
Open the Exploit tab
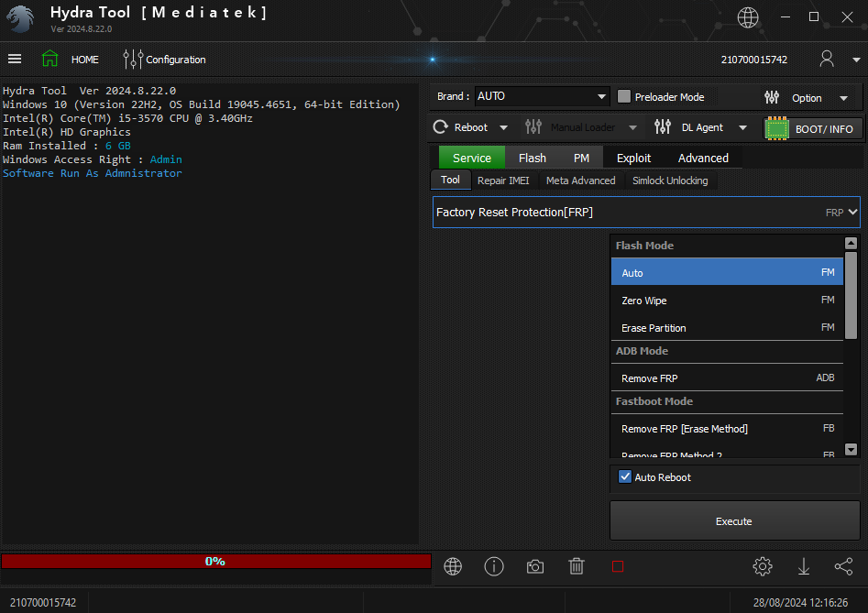pos(634,158)
